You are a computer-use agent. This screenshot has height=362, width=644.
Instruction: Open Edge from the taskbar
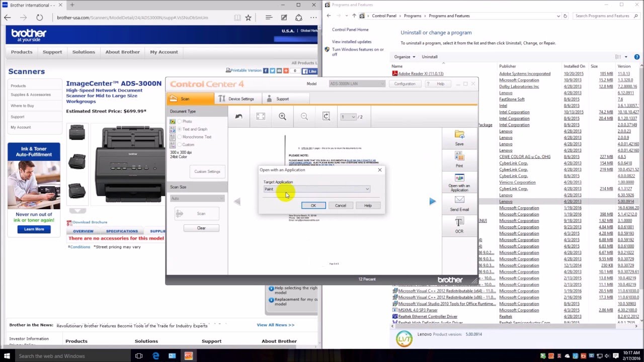click(155, 356)
